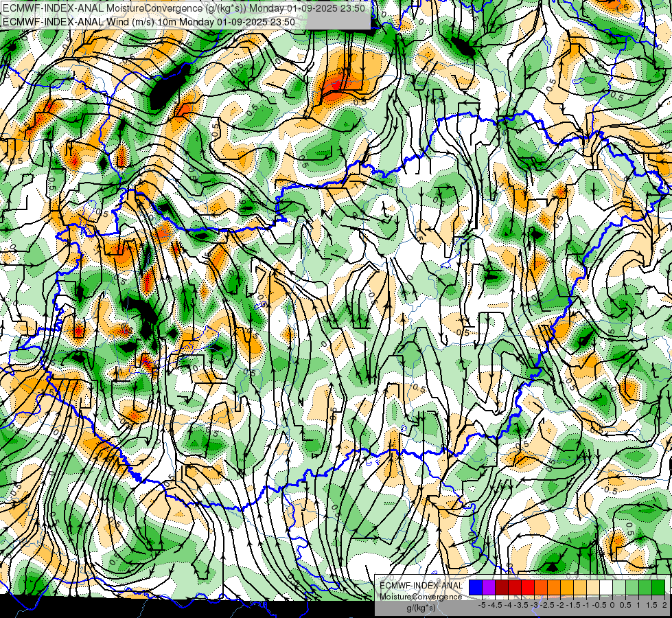Click the amber swatch between -2 and -1.5

[x=566, y=588]
